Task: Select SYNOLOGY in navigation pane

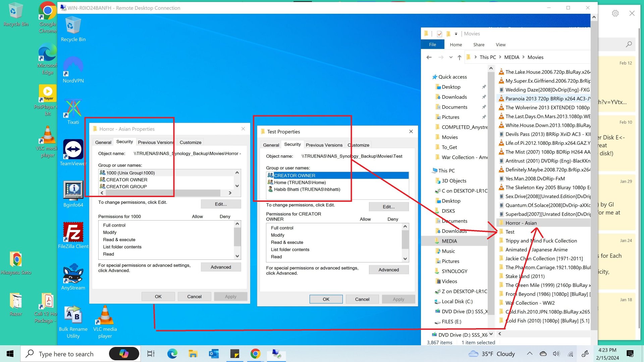Action: coord(454,271)
